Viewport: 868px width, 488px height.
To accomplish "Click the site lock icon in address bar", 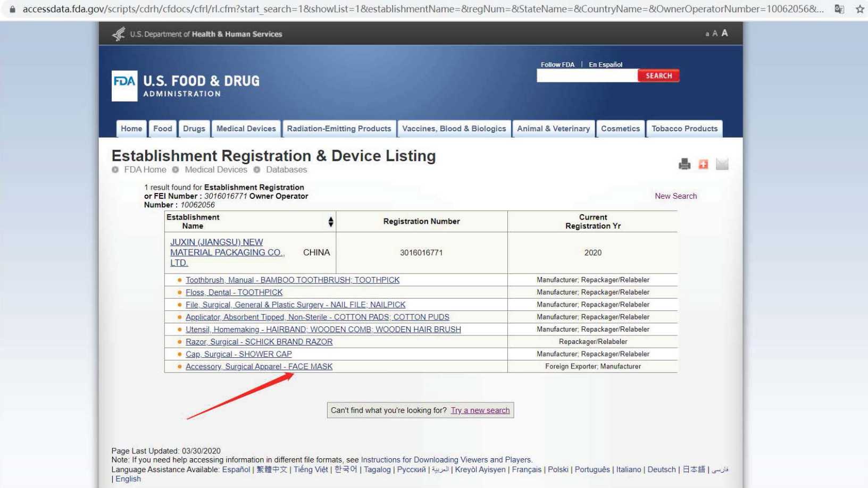I will (12, 9).
